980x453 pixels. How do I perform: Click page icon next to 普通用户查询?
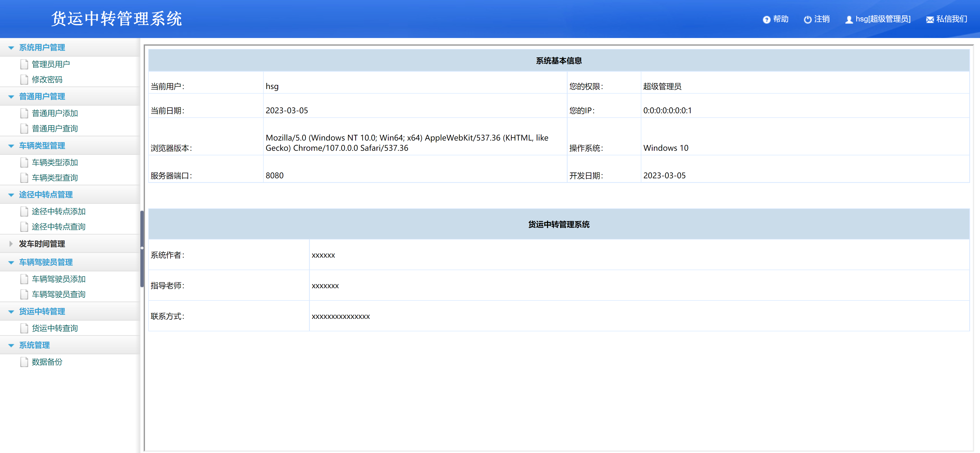(24, 129)
